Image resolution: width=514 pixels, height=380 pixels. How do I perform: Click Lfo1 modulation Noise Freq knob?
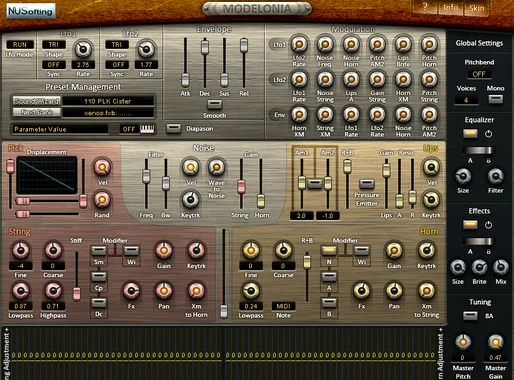click(325, 44)
